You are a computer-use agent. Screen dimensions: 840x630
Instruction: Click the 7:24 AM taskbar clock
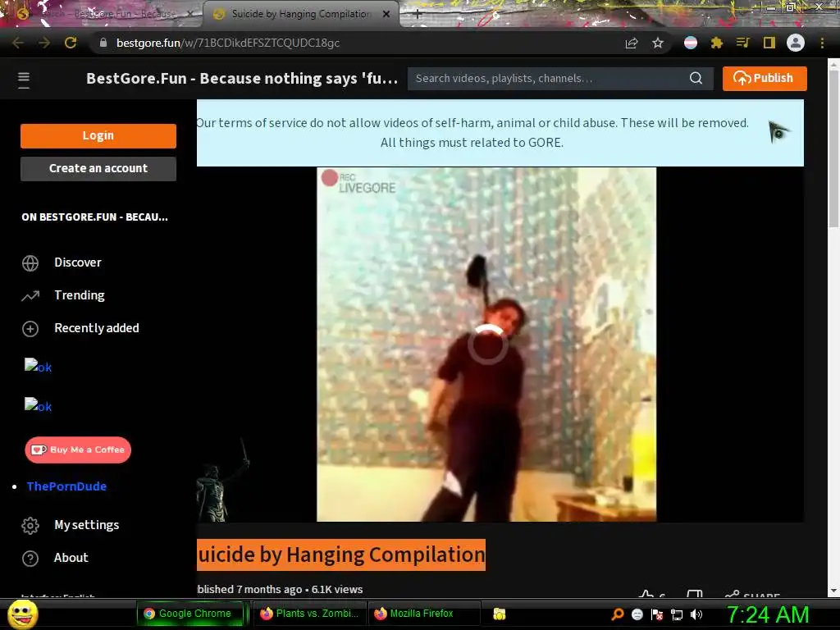767,614
